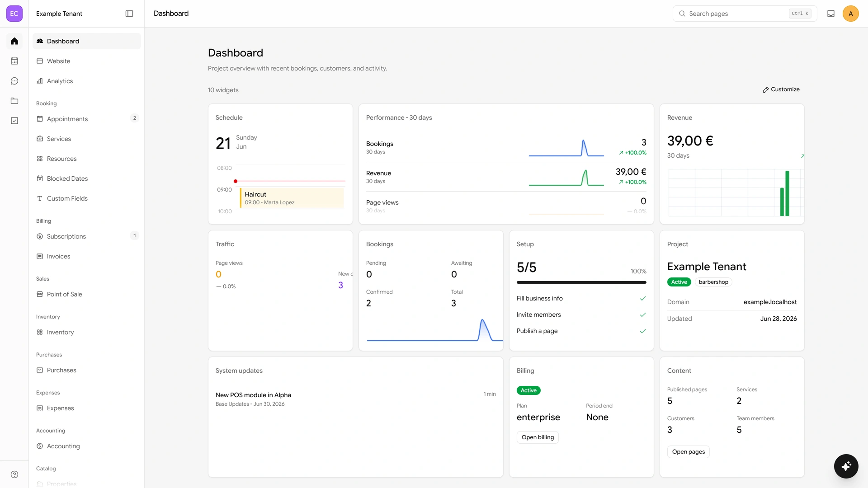Select Dashboard in the sidebar
Image resolution: width=868 pixels, height=488 pixels.
point(87,41)
